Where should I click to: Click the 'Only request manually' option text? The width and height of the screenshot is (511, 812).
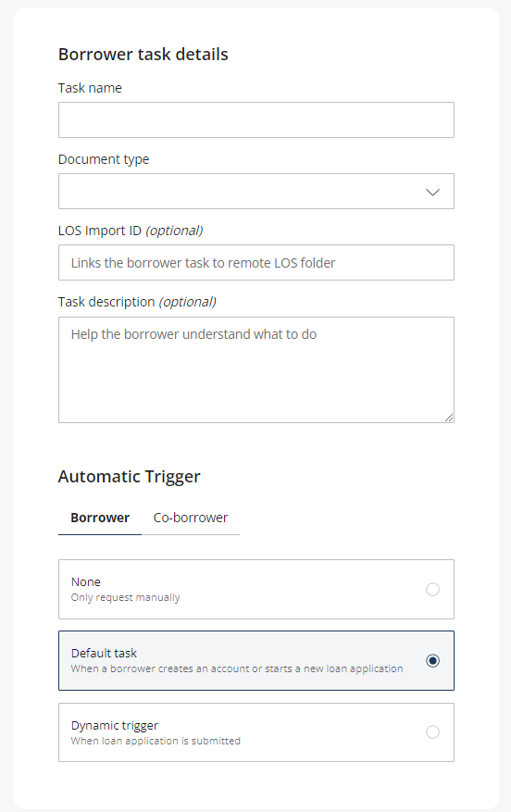point(125,597)
